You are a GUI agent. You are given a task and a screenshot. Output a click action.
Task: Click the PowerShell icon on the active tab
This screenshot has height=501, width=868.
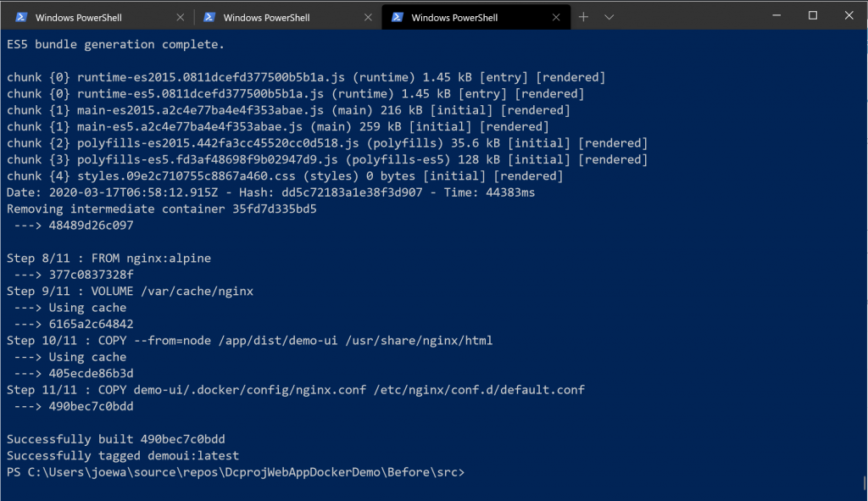coord(397,17)
